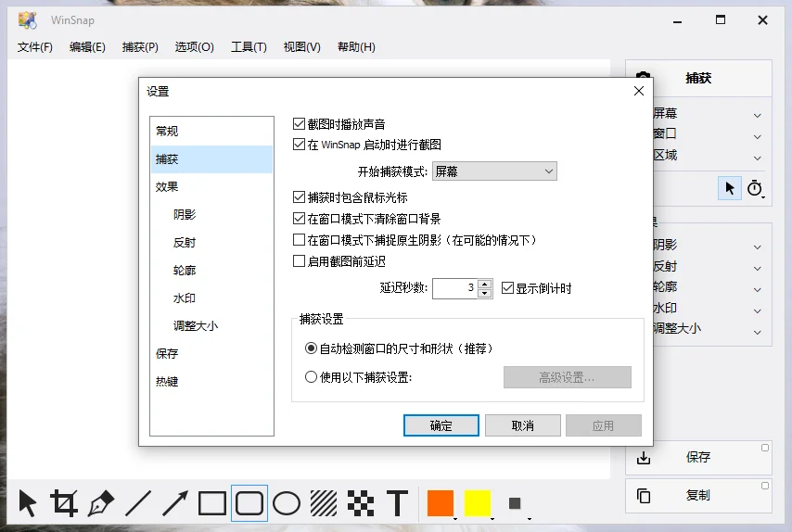Toggle 在 WinSnap 启动时进行截图 checkbox
The width and height of the screenshot is (792, 532).
[299, 145]
